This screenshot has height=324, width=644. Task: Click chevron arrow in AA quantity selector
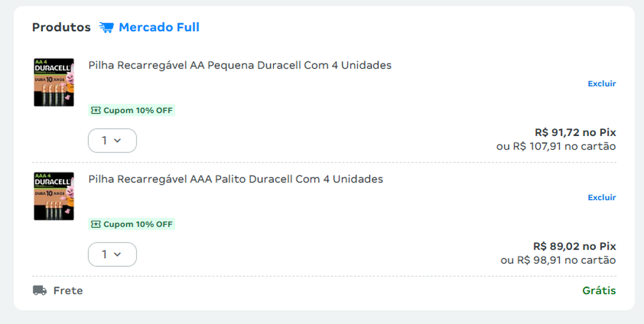[x=117, y=141]
